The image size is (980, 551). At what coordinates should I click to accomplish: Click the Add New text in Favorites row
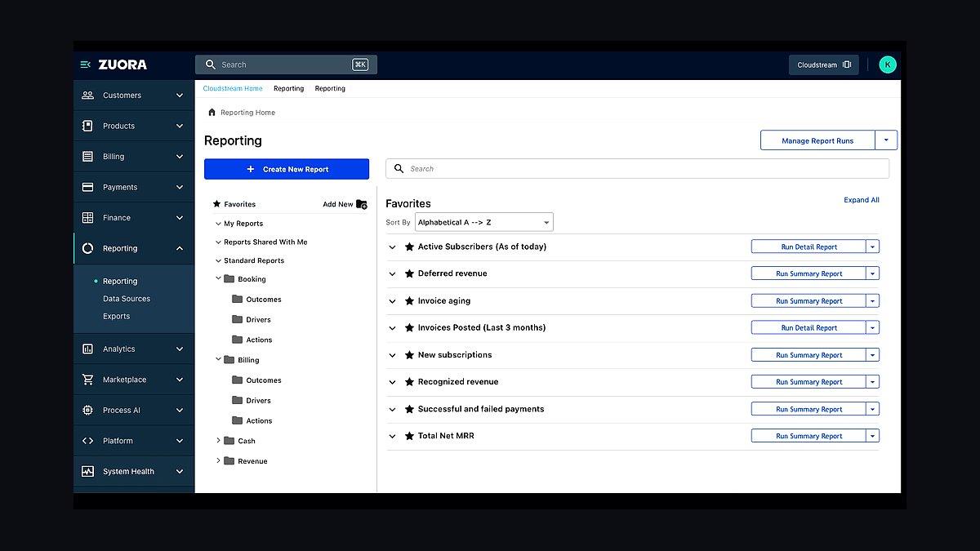tap(338, 204)
